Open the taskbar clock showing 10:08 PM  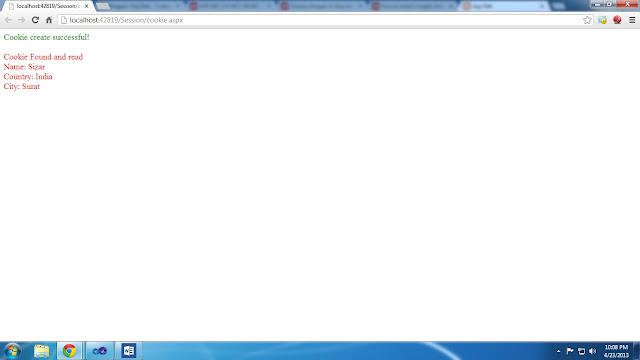[616, 351]
